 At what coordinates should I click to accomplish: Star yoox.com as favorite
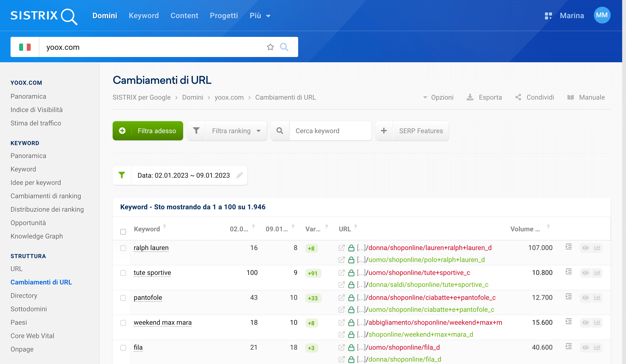(x=270, y=47)
